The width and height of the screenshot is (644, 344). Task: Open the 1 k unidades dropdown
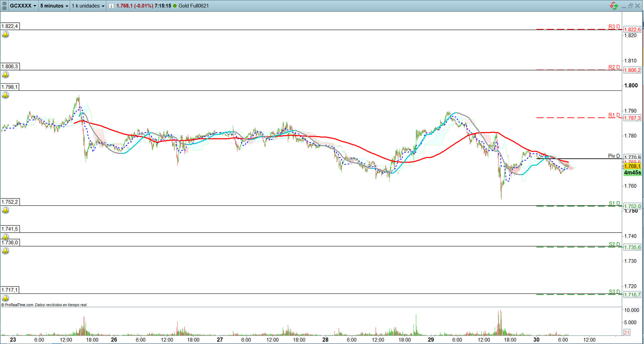click(88, 6)
